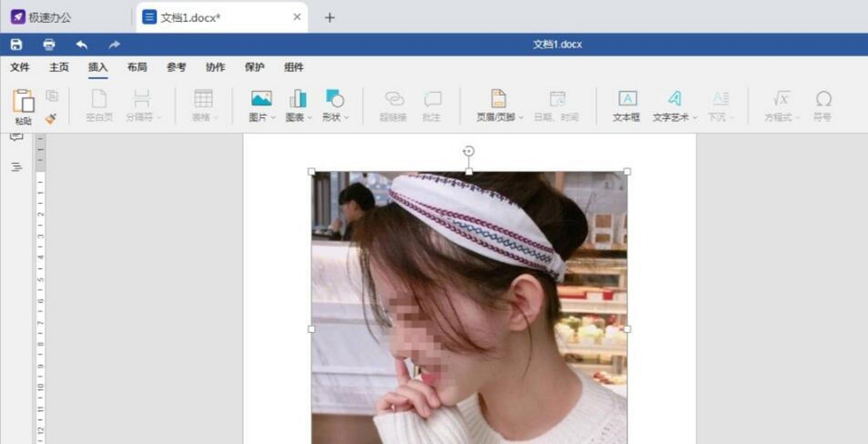868x444 pixels.
Task: Save the document with the save icon
Action: 17,44
